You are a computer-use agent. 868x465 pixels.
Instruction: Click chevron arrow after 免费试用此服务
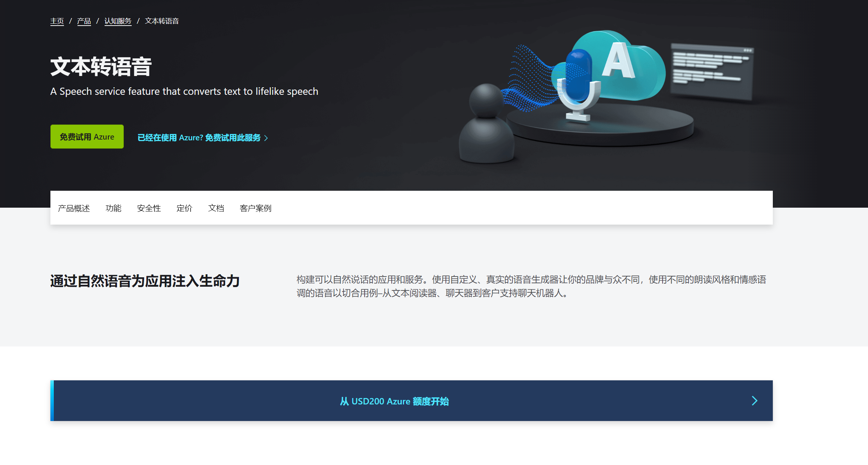[x=266, y=138]
